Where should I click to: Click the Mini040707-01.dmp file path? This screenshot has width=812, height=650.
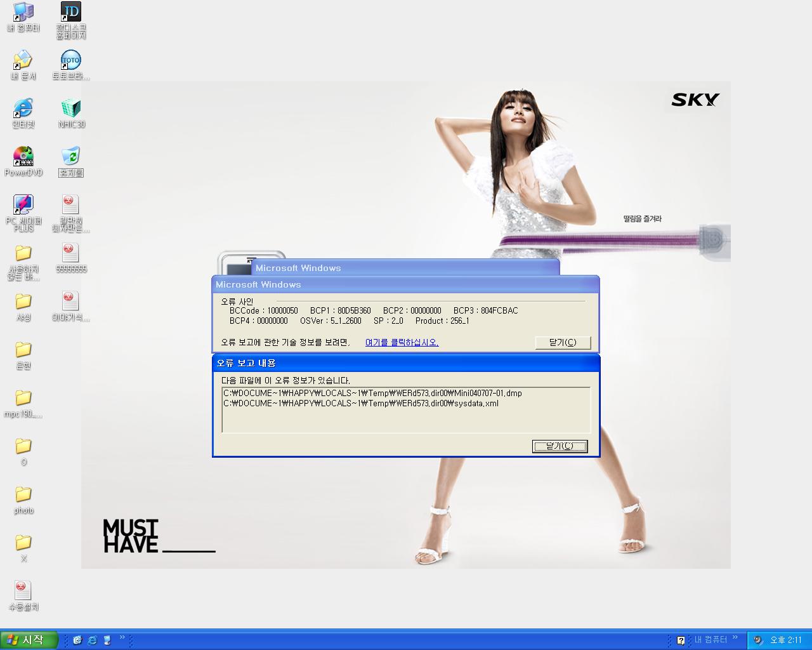(x=372, y=394)
